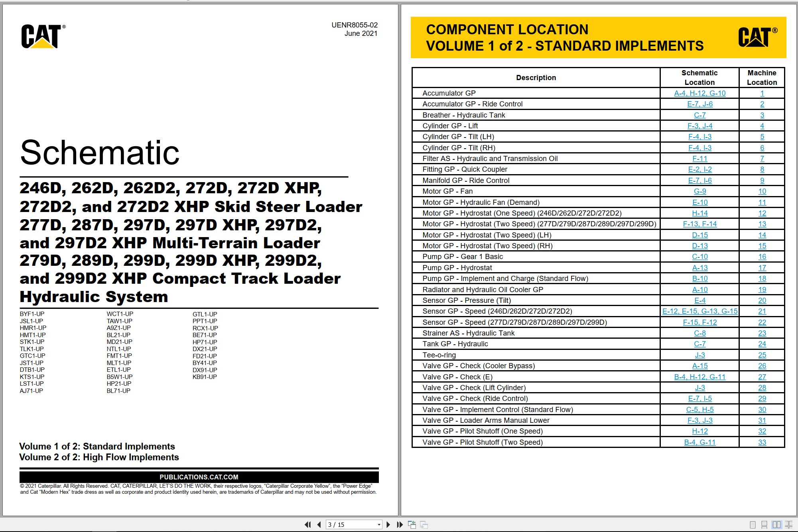The width and height of the screenshot is (798, 532).
Task: Jump to the last page
Action: 400,525
